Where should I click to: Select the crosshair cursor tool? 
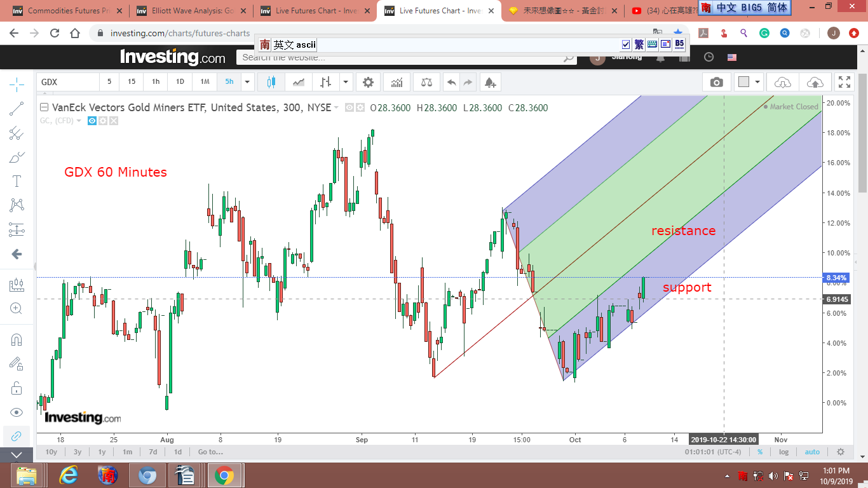[17, 84]
